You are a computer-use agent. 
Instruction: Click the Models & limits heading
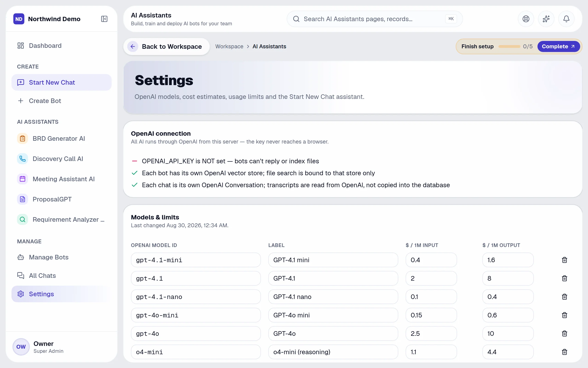pyautogui.click(x=155, y=217)
